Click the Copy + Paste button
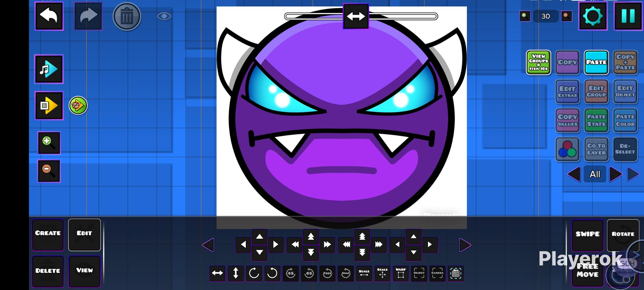 click(x=625, y=62)
